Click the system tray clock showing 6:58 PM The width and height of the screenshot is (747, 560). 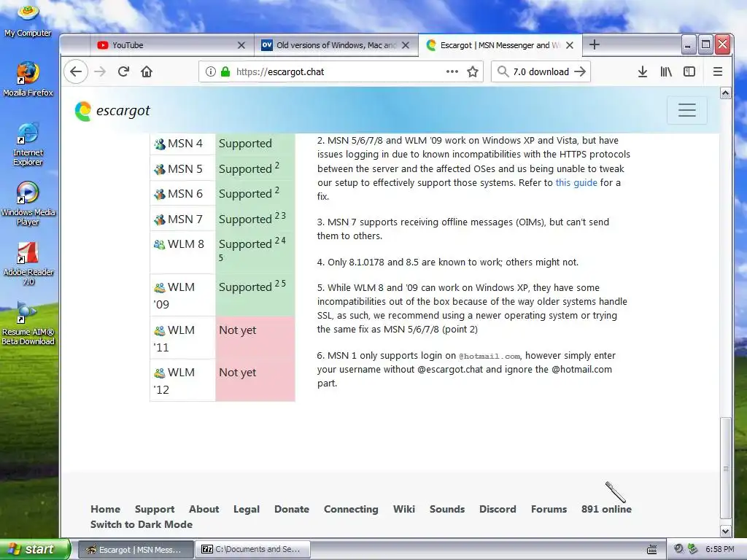click(719, 550)
